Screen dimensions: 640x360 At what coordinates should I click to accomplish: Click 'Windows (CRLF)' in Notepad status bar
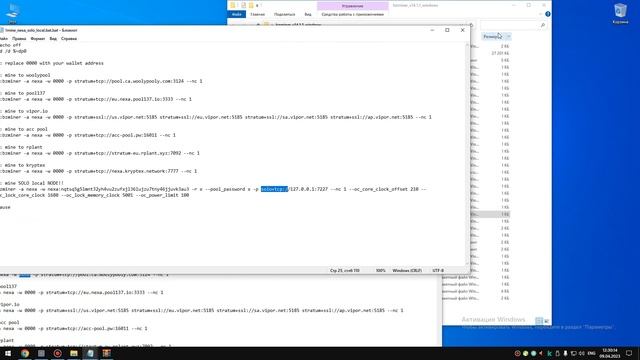tap(407, 271)
